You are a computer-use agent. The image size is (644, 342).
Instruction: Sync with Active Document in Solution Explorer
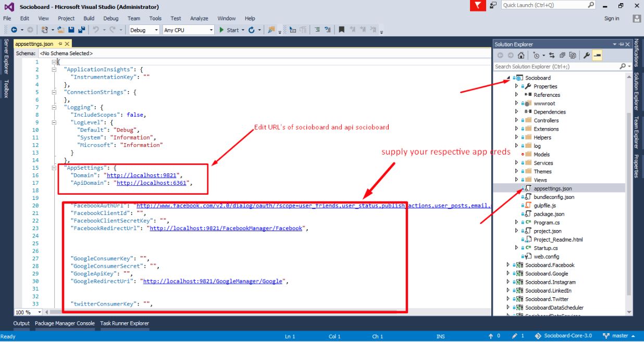pyautogui.click(x=552, y=55)
